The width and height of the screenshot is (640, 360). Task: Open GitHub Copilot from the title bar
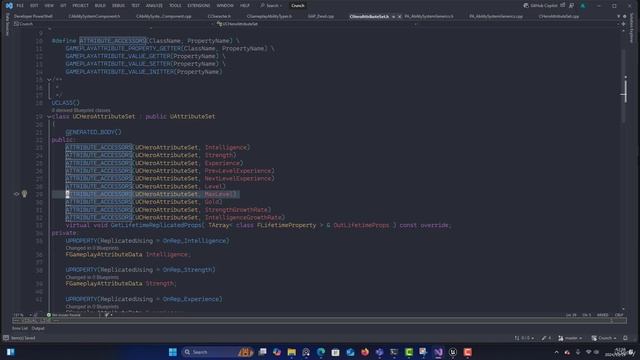tap(540, 6)
